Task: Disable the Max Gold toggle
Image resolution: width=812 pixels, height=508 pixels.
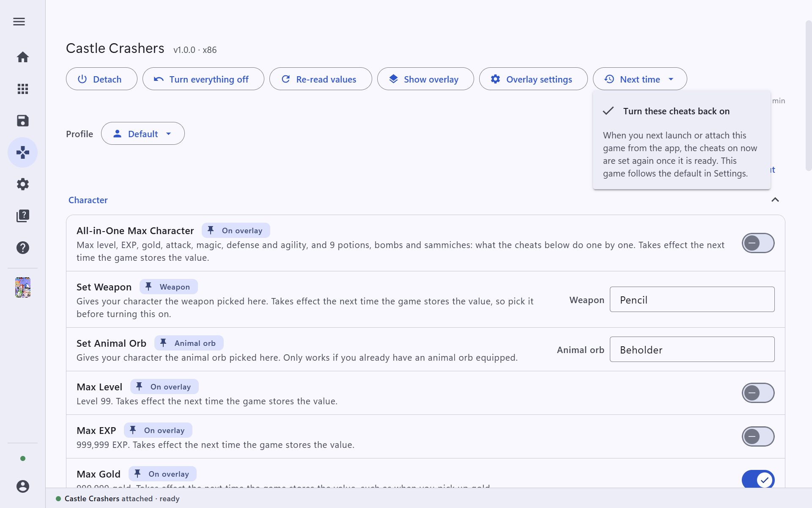Action: (x=758, y=480)
